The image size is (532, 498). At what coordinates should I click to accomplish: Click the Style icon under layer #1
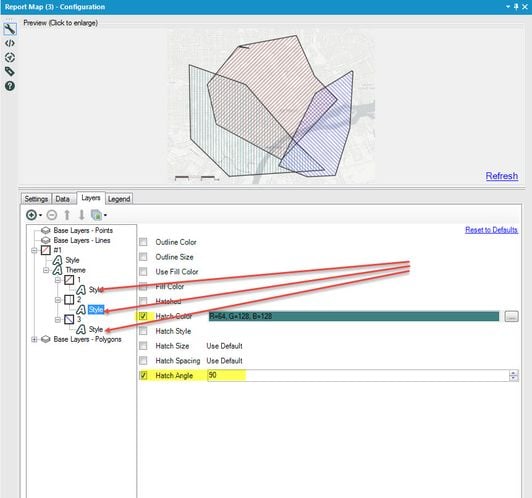(57, 260)
